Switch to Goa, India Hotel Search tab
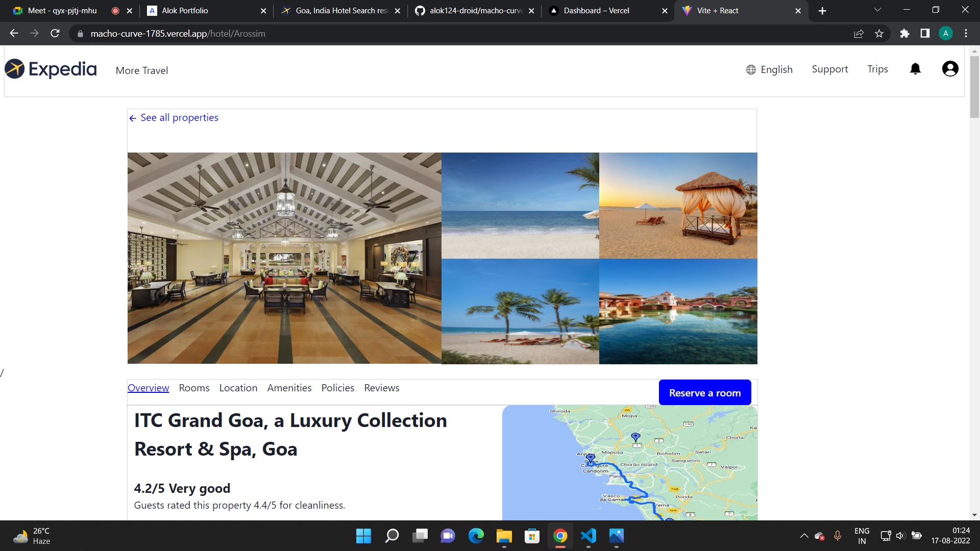 pos(341,11)
